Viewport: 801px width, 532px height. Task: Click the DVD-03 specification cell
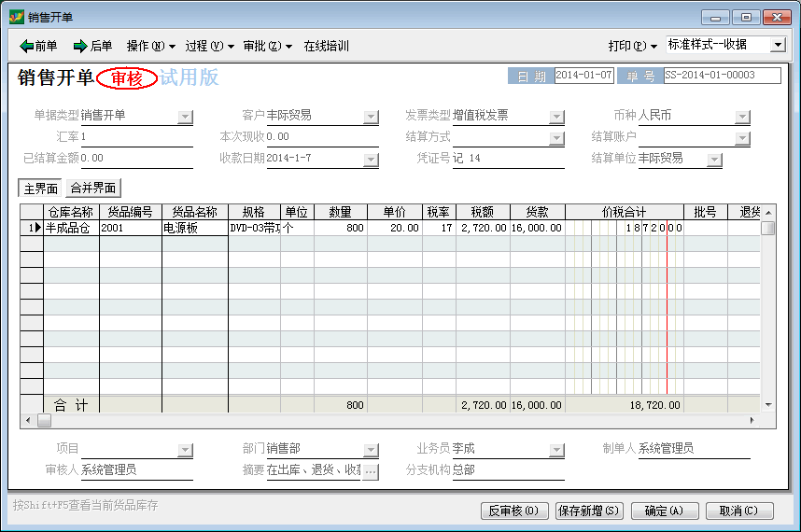(x=255, y=228)
